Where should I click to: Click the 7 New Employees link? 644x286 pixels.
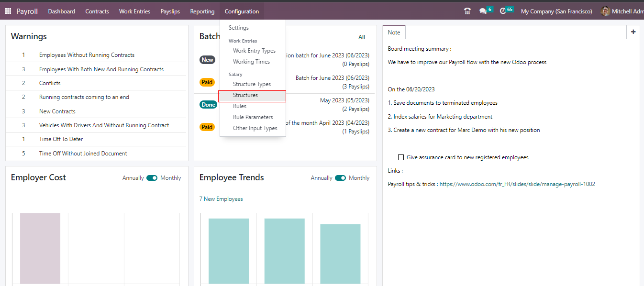(x=221, y=199)
